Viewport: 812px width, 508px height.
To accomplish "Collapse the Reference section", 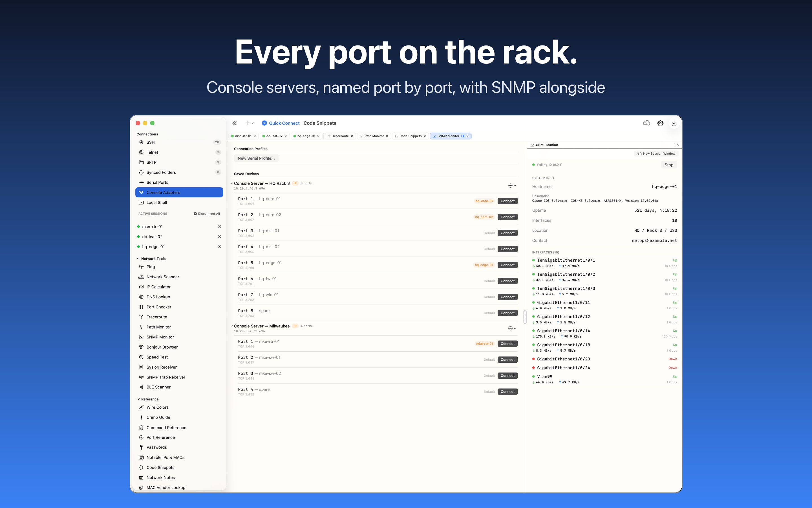I will pos(138,399).
